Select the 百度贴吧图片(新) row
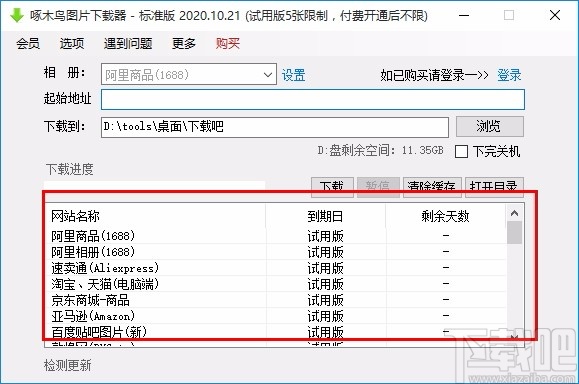 [275, 332]
